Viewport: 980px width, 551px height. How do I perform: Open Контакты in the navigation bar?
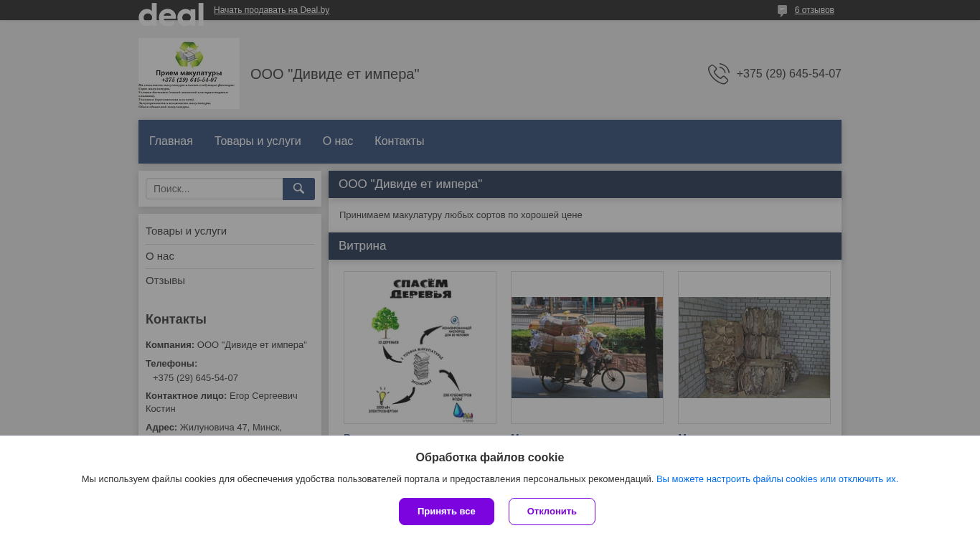399,141
